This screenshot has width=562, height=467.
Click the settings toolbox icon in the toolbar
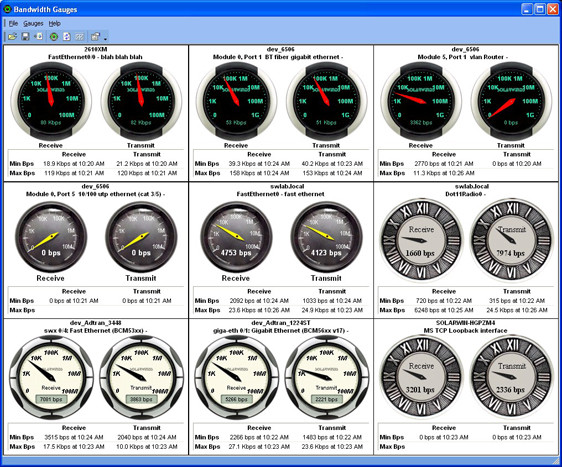click(x=95, y=36)
